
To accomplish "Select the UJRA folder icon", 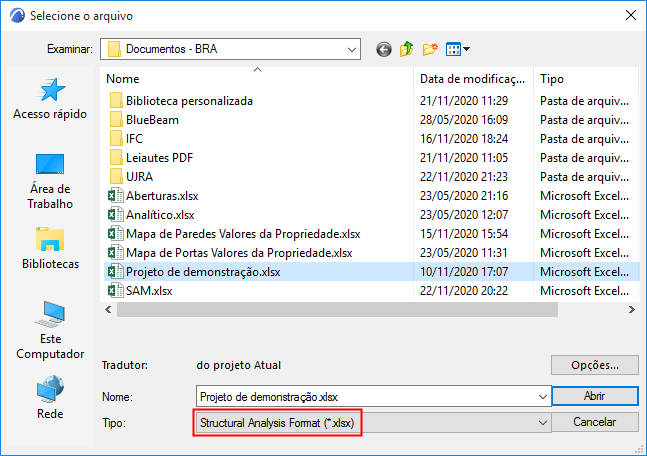I will pos(116,177).
